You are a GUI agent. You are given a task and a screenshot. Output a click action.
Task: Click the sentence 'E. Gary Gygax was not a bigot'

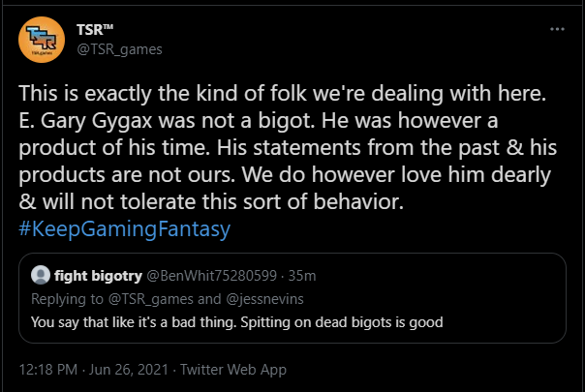pyautogui.click(x=167, y=120)
